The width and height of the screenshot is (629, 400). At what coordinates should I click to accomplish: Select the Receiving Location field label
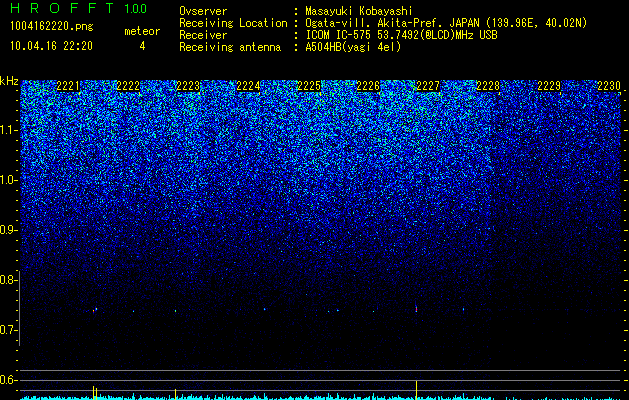point(233,24)
